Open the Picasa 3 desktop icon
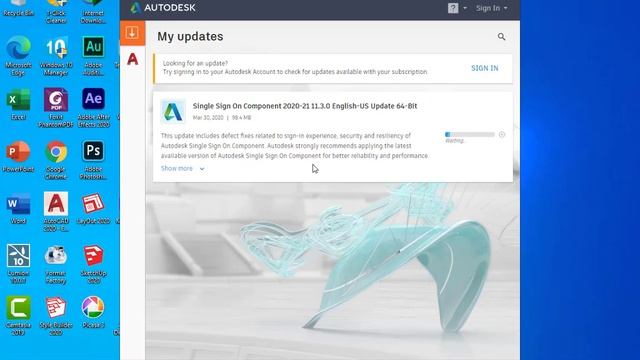The width and height of the screenshot is (640, 360). [x=93, y=312]
